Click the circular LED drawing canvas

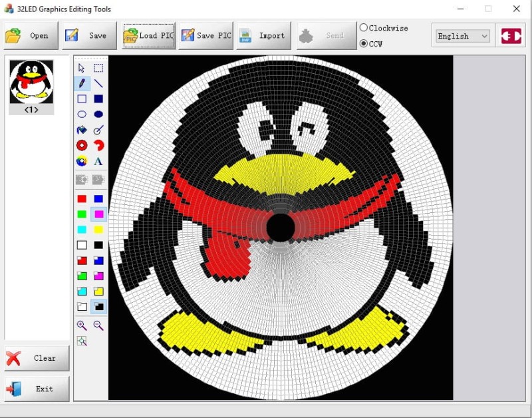(x=281, y=228)
